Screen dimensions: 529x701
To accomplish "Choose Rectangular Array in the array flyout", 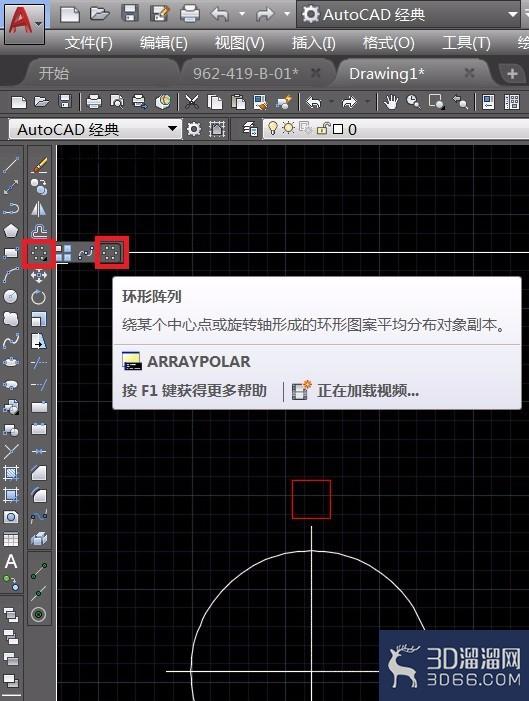I will tap(63, 253).
